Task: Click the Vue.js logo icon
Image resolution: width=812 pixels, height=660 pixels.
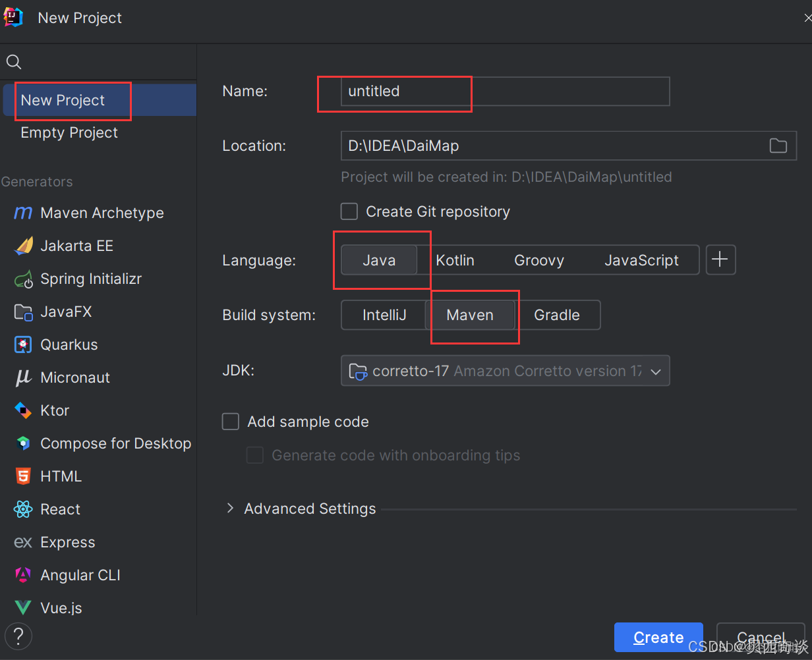Action: coord(23,608)
